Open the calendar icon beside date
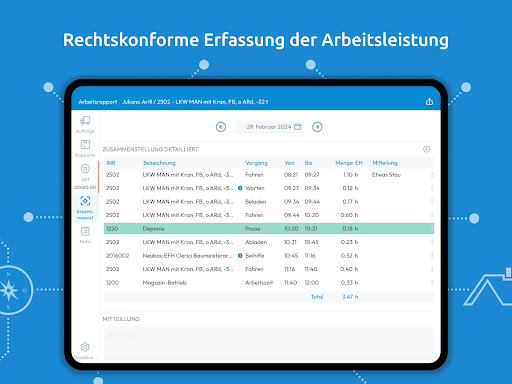 pos(298,127)
